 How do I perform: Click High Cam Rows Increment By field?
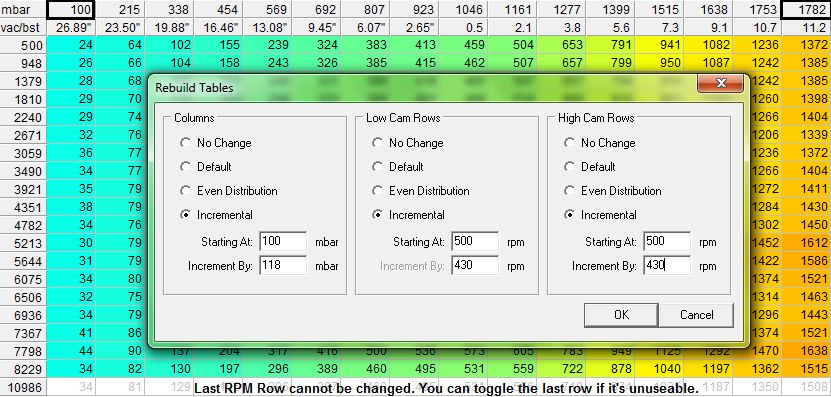coord(667,266)
